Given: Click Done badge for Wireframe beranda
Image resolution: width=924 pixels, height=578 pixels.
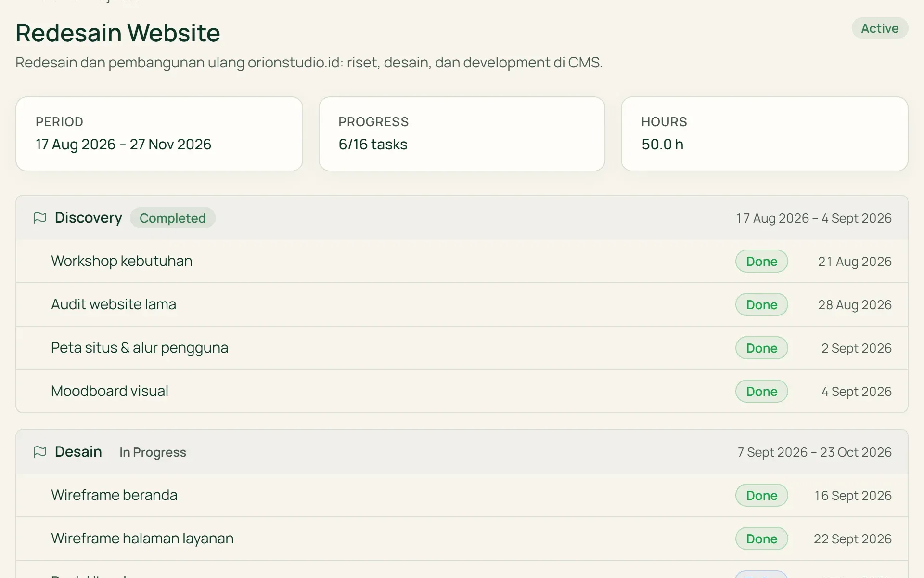Looking at the screenshot, I should point(761,495).
